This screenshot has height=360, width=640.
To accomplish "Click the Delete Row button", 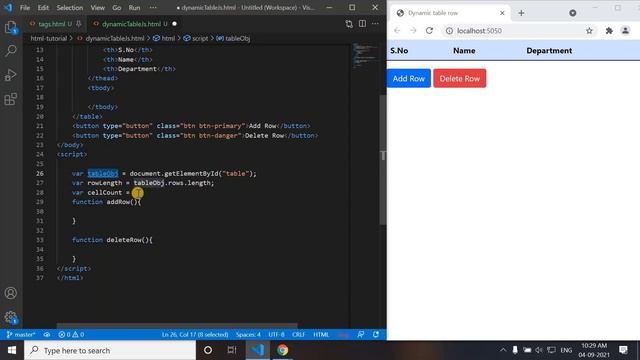I will [x=460, y=78].
